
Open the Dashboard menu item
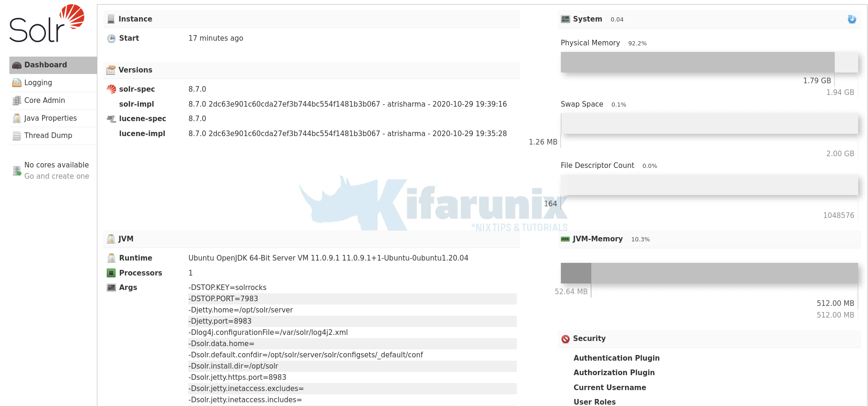[x=45, y=65]
